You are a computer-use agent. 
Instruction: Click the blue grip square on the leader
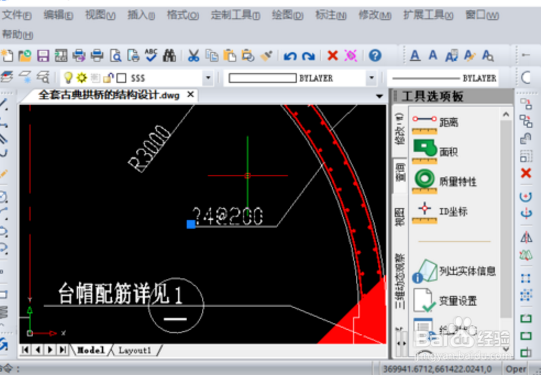pos(191,224)
